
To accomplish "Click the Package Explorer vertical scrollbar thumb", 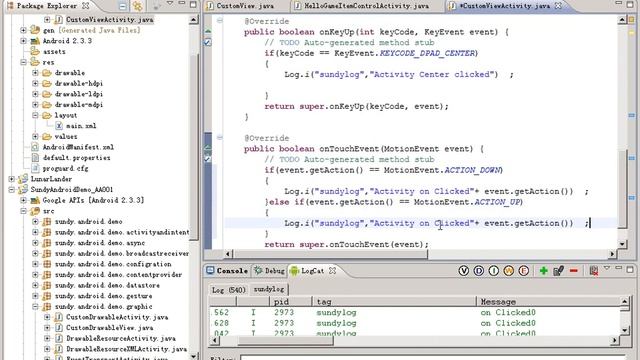I will 194,146.
